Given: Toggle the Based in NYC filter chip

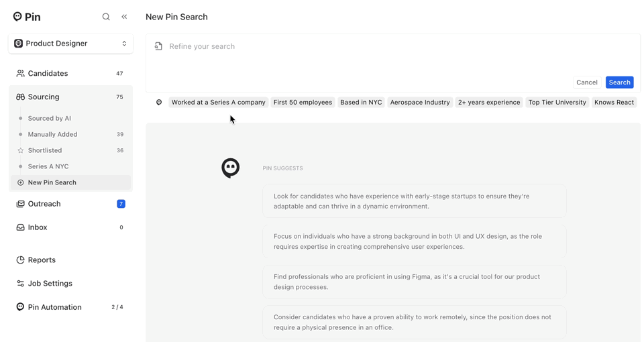Looking at the screenshot, I should click(x=361, y=103).
